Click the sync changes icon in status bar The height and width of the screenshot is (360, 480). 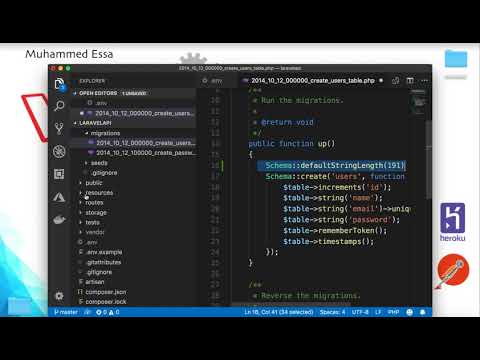[x=87, y=312]
